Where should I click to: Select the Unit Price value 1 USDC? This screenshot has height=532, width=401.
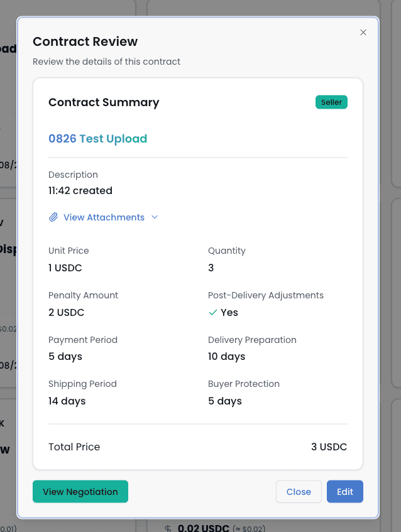tap(65, 268)
